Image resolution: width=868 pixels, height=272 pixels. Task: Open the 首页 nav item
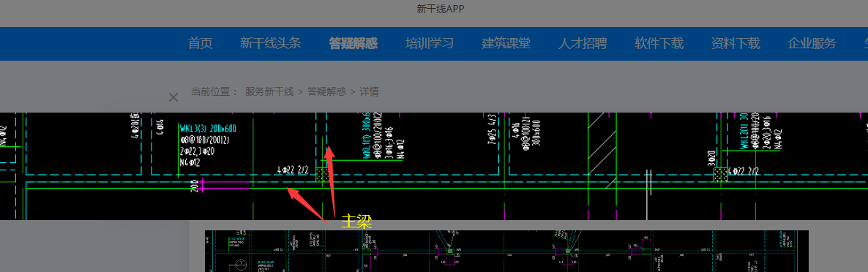(201, 44)
